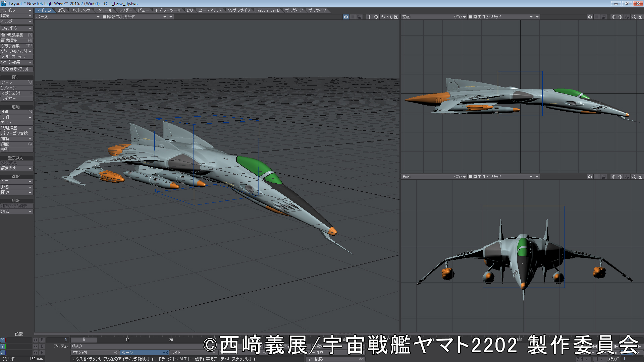The height and width of the screenshot is (362, 644).
Task: Click maximize viewport icon in perspective viewport
Action: [x=396, y=17]
